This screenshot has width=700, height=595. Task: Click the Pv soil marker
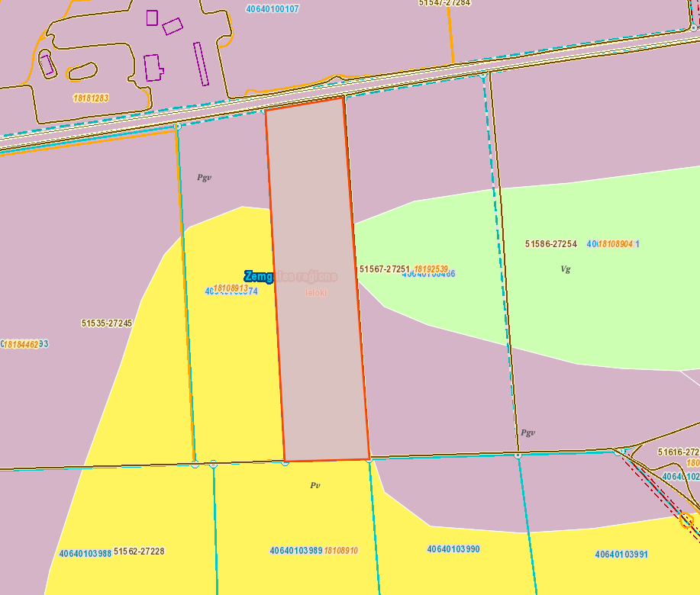click(x=315, y=485)
